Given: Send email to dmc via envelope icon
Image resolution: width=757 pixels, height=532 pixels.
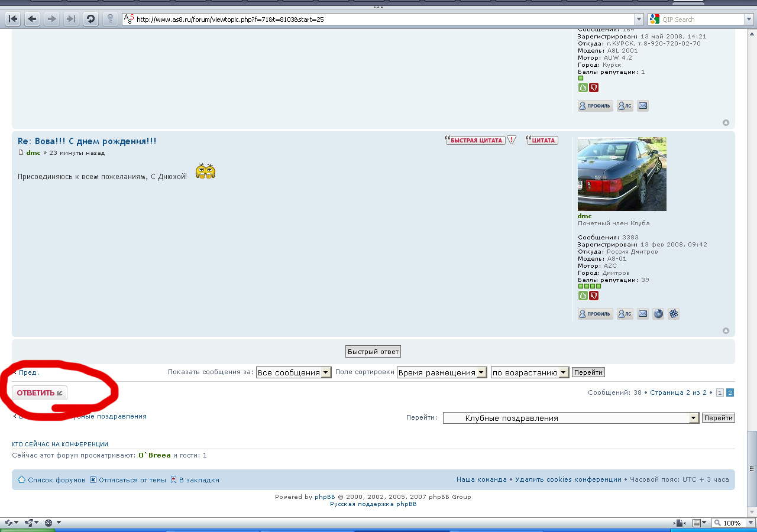Looking at the screenshot, I should [643, 314].
